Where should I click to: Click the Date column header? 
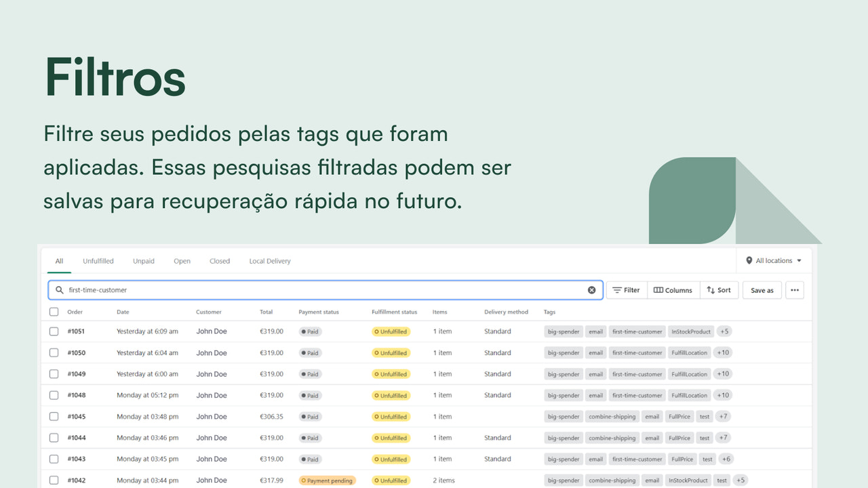point(123,312)
